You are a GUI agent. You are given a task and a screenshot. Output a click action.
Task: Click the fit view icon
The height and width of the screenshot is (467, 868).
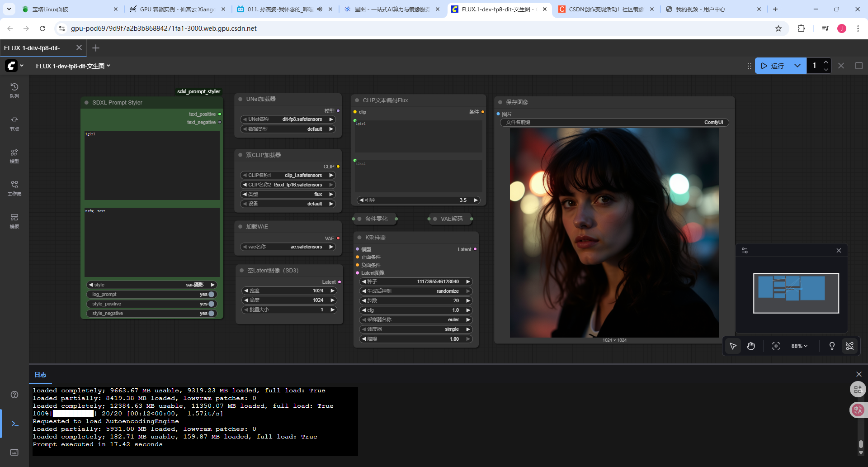point(776,346)
